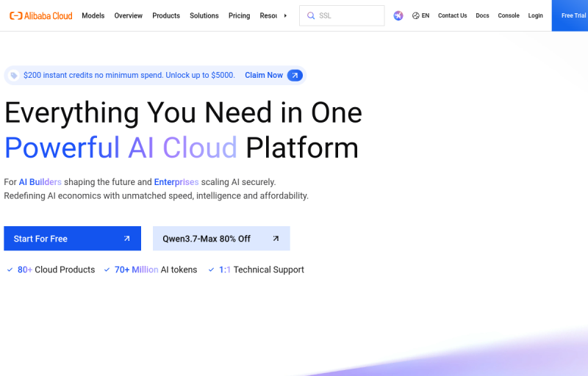Click the globe language icon
588x376 pixels.
point(415,15)
